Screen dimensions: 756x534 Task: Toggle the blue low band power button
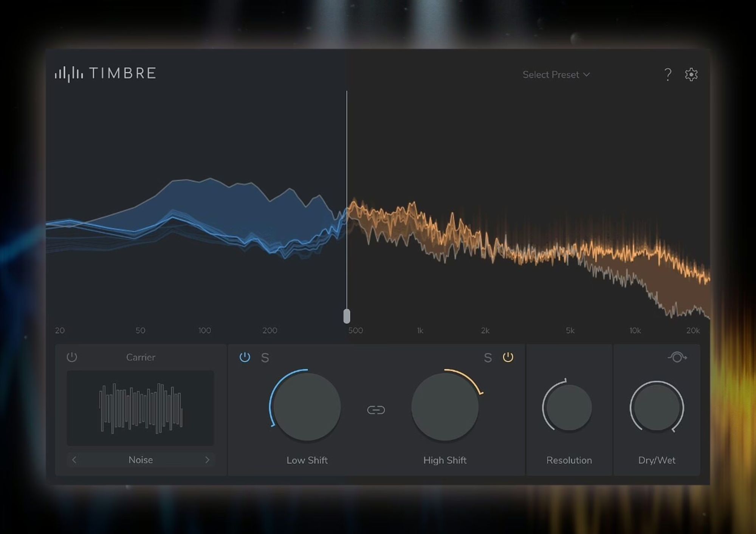coord(245,357)
